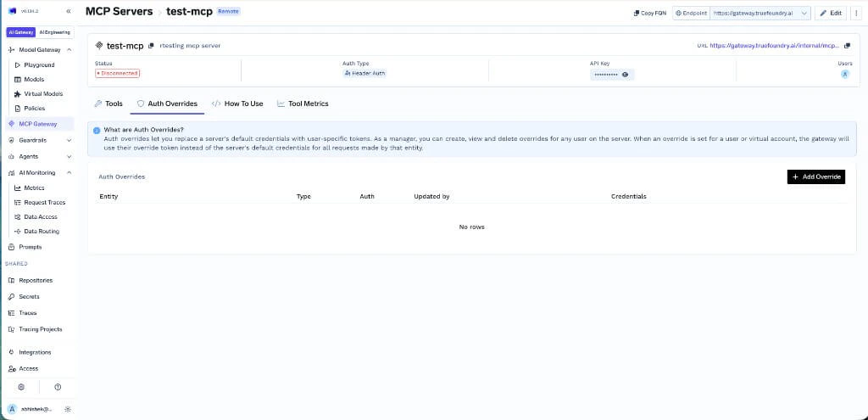The image size is (868, 420).
Task: Go to Virtual Models
Action: [x=43, y=93]
